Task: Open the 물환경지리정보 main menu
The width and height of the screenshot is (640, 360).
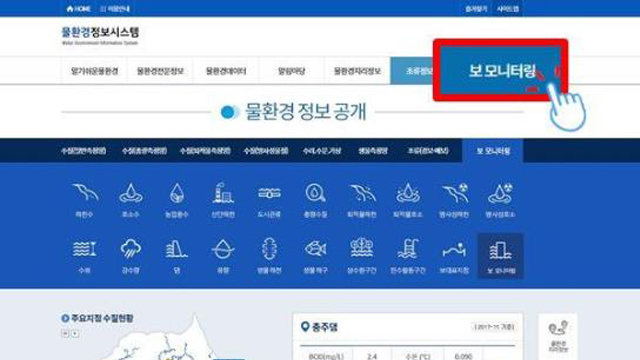Action: (x=357, y=71)
